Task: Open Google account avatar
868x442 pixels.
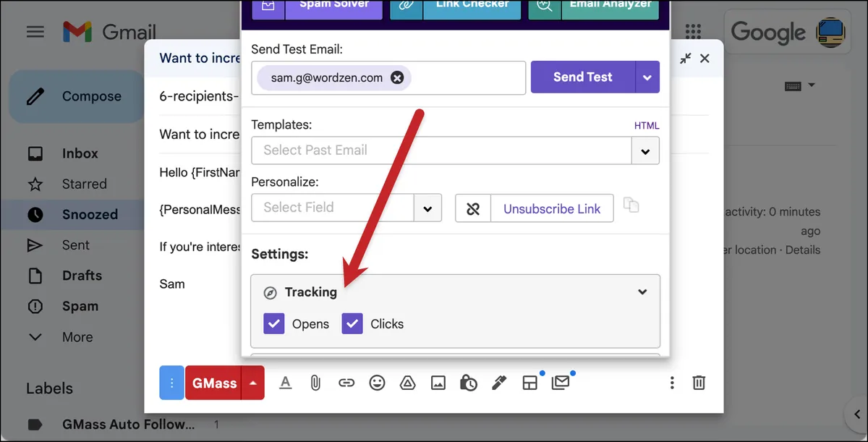Action: pyautogui.click(x=832, y=32)
